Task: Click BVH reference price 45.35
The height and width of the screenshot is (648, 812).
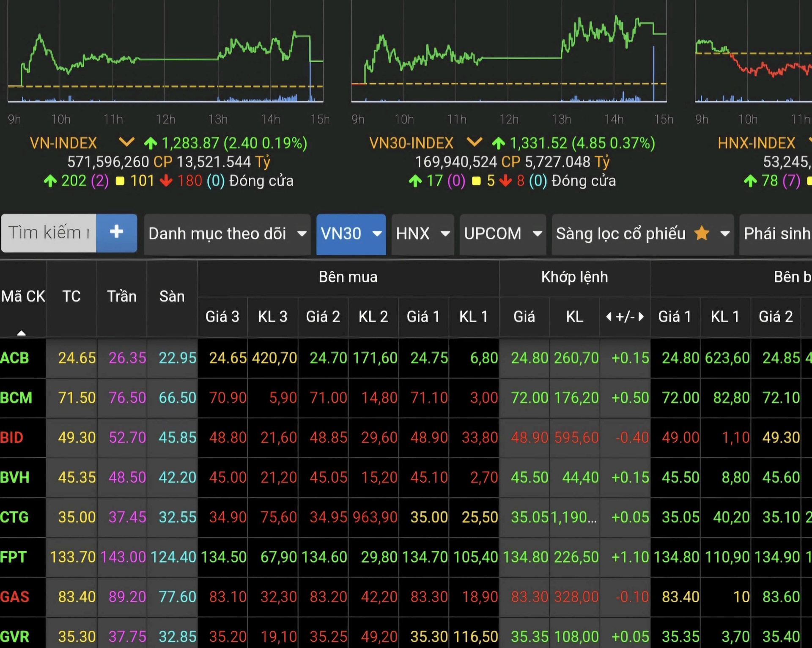Action: [x=77, y=478]
